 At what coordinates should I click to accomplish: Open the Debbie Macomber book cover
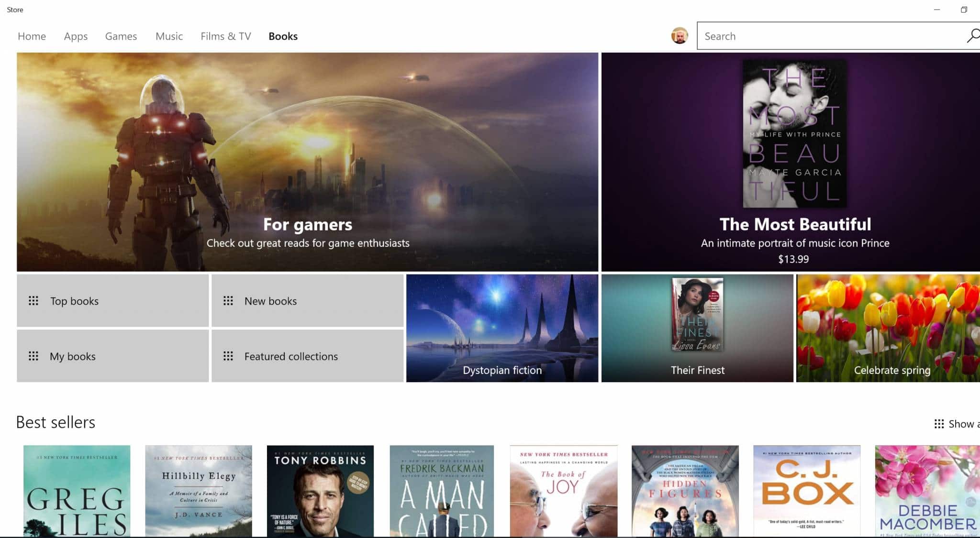coord(927,491)
